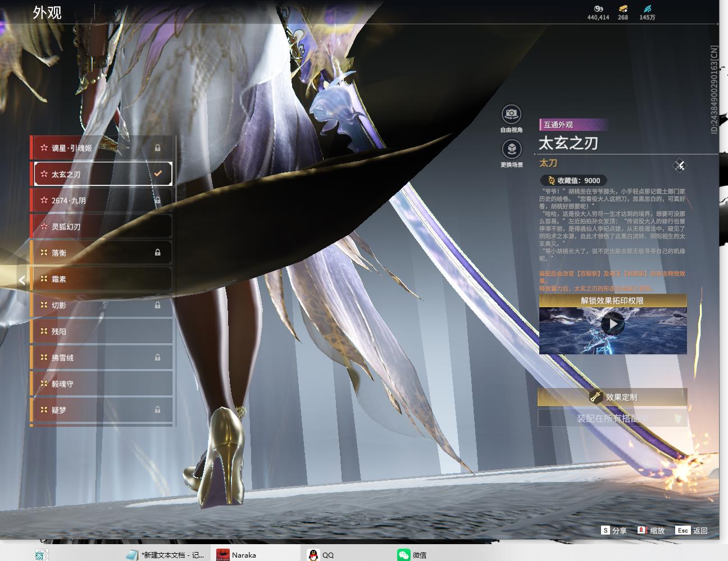Click the silver currency icon showing 440,414
Image resolution: width=728 pixels, height=561 pixels.
[x=598, y=8]
